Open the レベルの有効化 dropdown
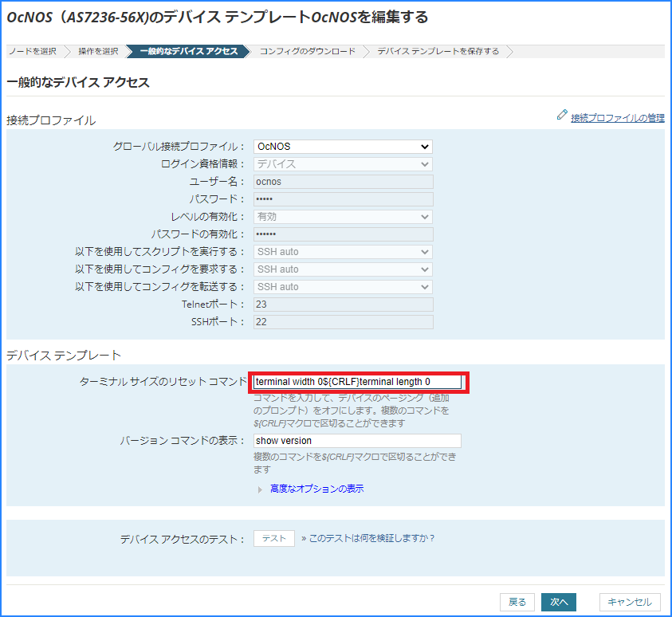This screenshot has height=617, width=672. click(x=343, y=217)
